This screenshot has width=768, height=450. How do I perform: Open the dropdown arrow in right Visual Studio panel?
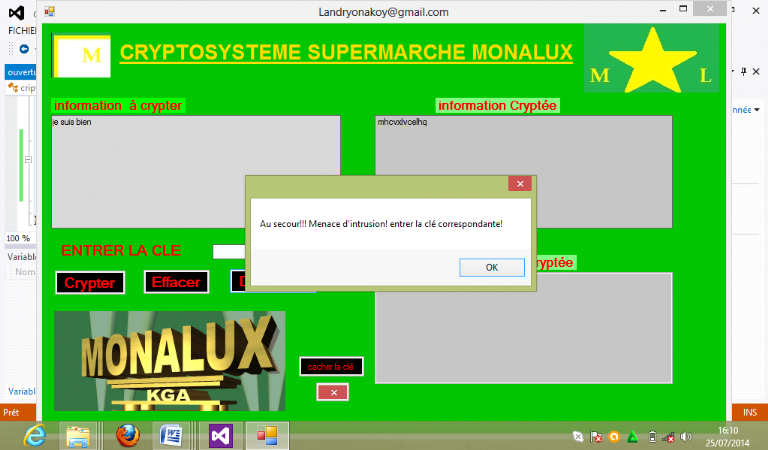[757, 110]
